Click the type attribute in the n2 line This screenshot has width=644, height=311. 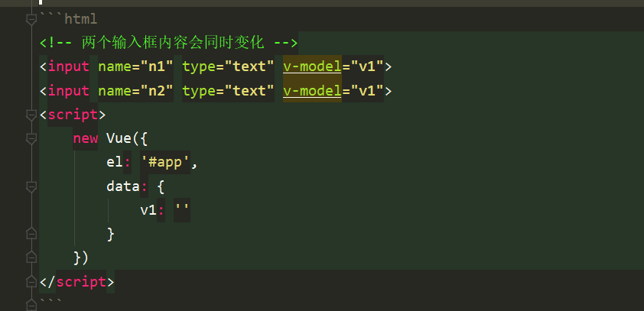click(x=199, y=91)
